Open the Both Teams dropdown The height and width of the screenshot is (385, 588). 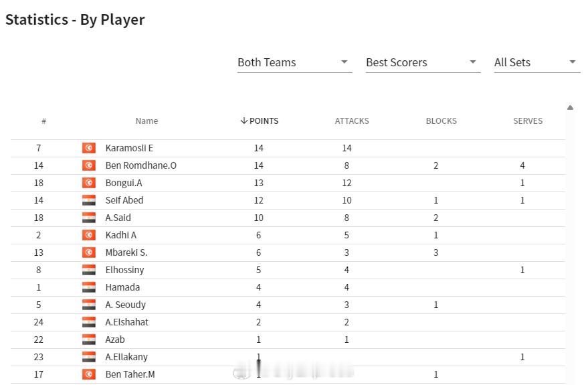(x=294, y=62)
